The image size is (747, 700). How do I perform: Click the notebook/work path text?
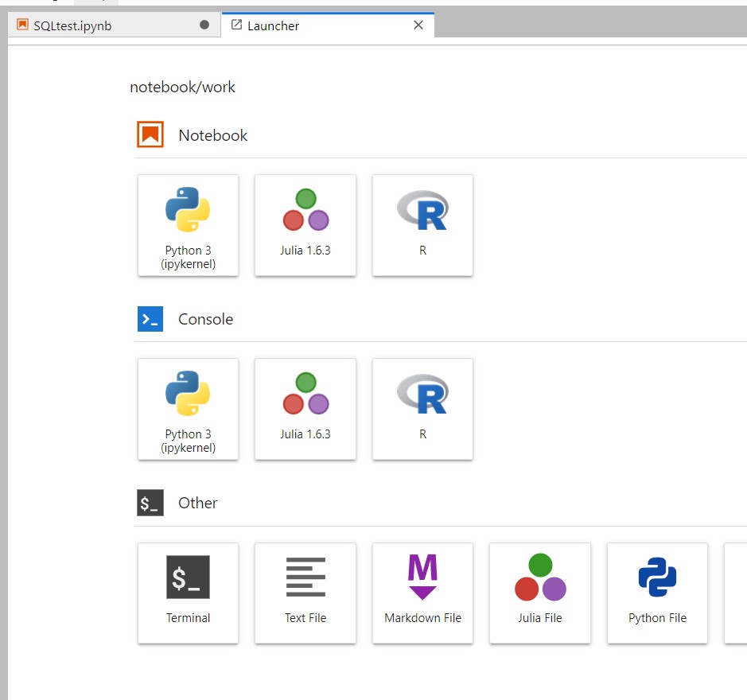[x=182, y=87]
